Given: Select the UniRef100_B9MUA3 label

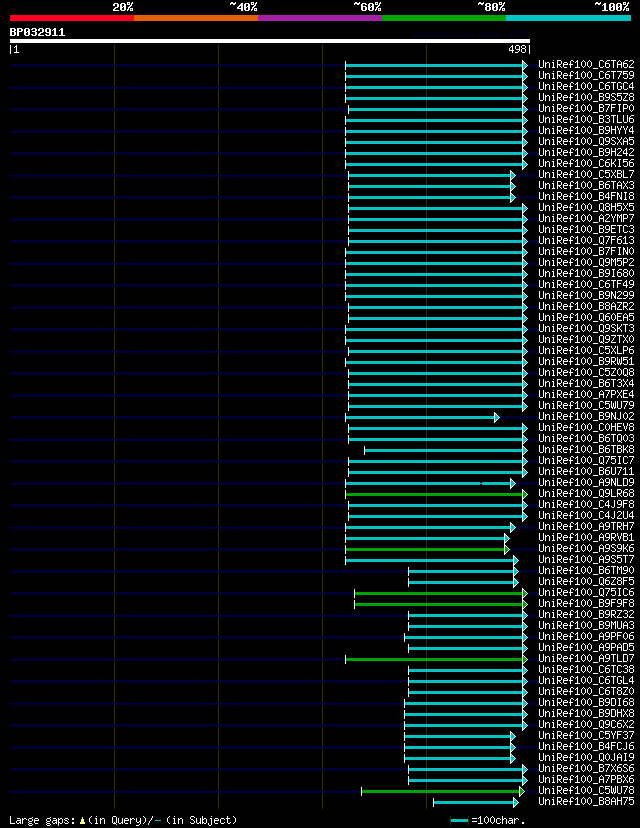Looking at the screenshot, I should coord(586,626).
